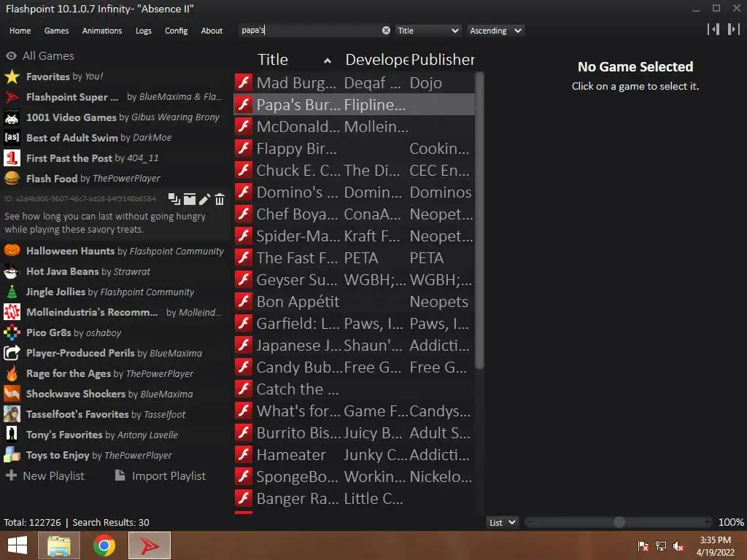This screenshot has width=747, height=560.
Task: Click the Shockwave Shockers icon
Action: 12,394
